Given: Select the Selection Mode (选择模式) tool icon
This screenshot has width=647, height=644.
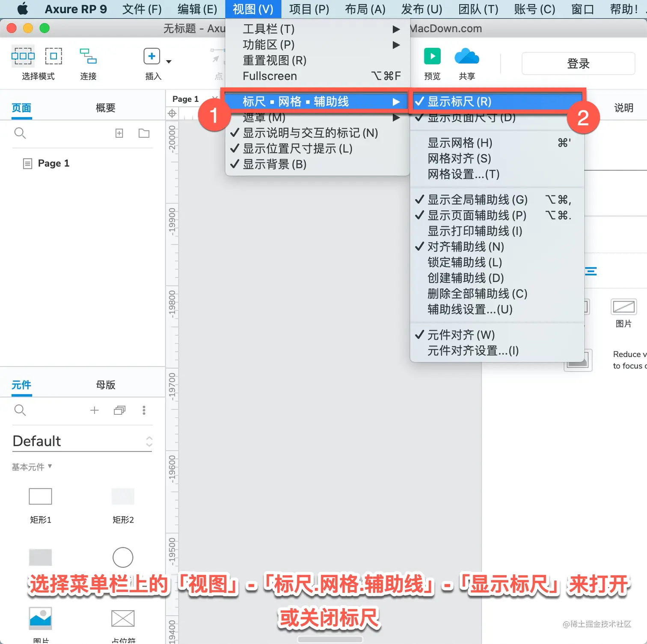Looking at the screenshot, I should (23, 56).
